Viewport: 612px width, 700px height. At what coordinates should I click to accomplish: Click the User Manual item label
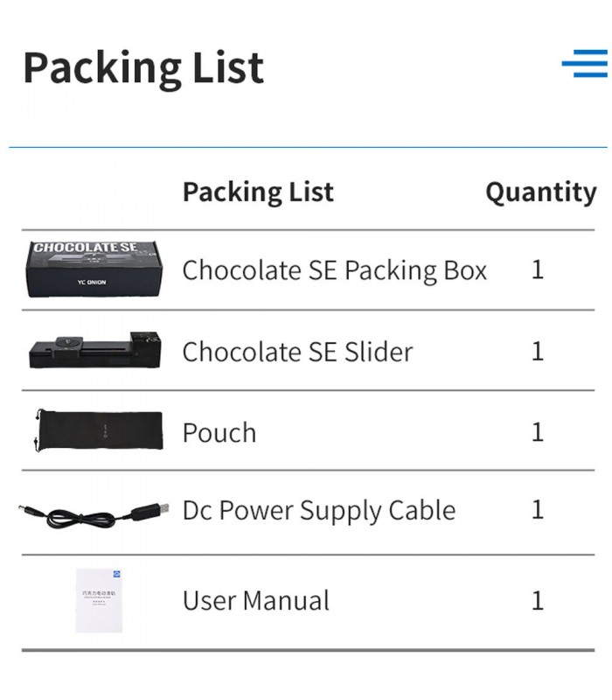point(256,601)
